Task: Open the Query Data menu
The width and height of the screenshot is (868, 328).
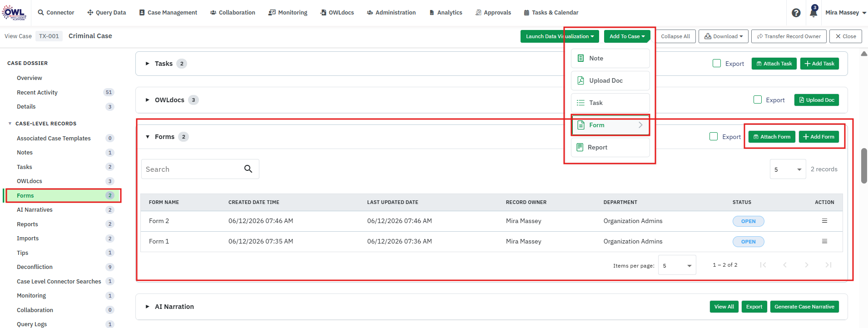Action: coord(106,13)
